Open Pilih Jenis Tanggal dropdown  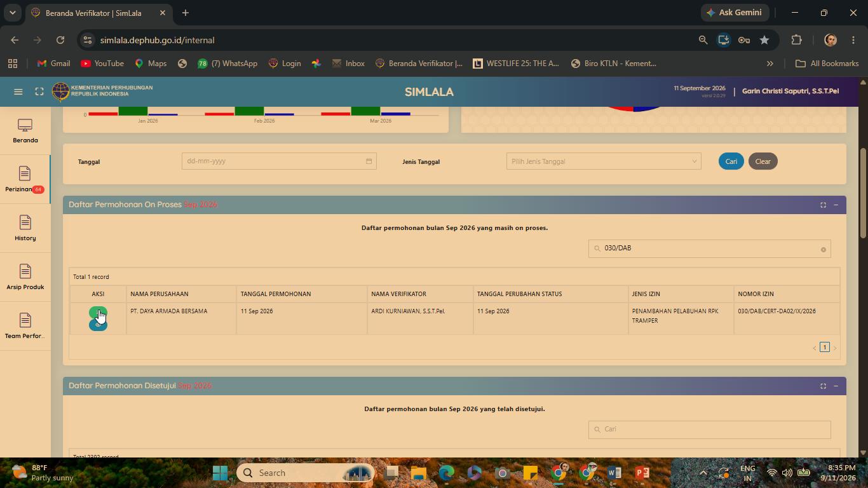(604, 161)
